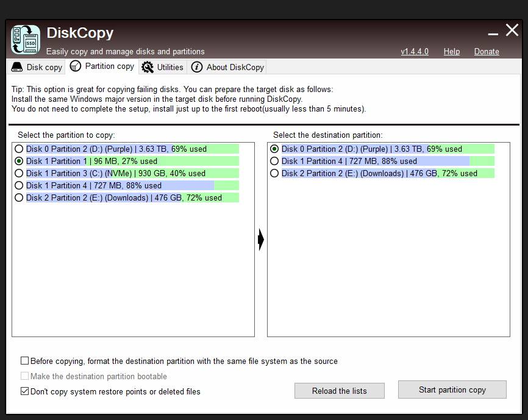Screen dimensions: 528x420
Task: Select source Disk 0 Partition 2 (D:) radio
Action: click(x=19, y=149)
